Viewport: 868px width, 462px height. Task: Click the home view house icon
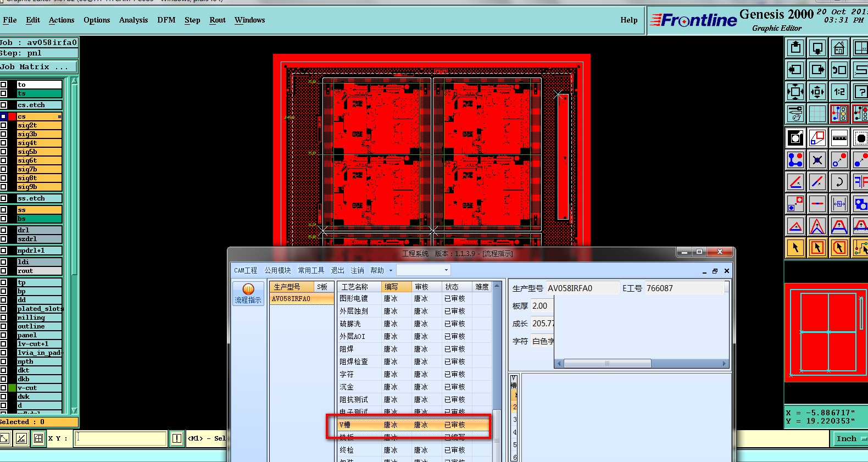(x=839, y=48)
